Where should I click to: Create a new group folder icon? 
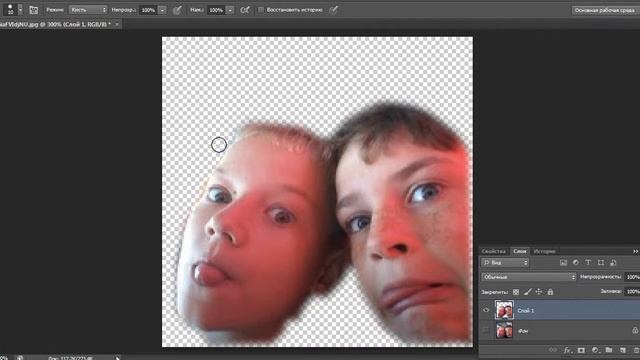tap(609, 350)
